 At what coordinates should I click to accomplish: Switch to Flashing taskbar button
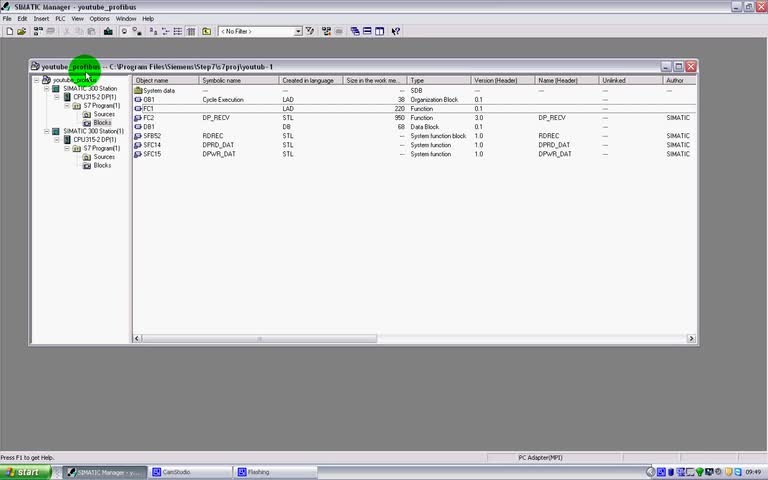(275, 472)
